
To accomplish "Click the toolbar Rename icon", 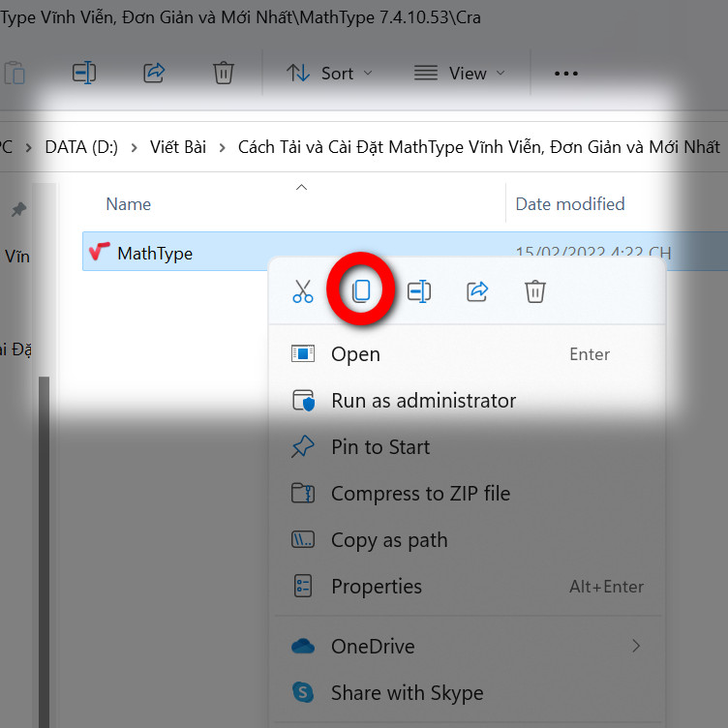I will point(84,73).
